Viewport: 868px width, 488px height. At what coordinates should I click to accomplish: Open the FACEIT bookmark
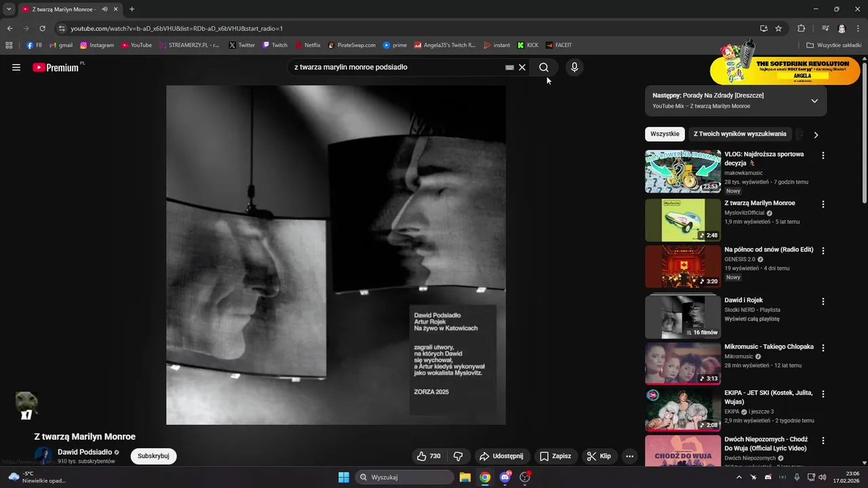pyautogui.click(x=559, y=45)
